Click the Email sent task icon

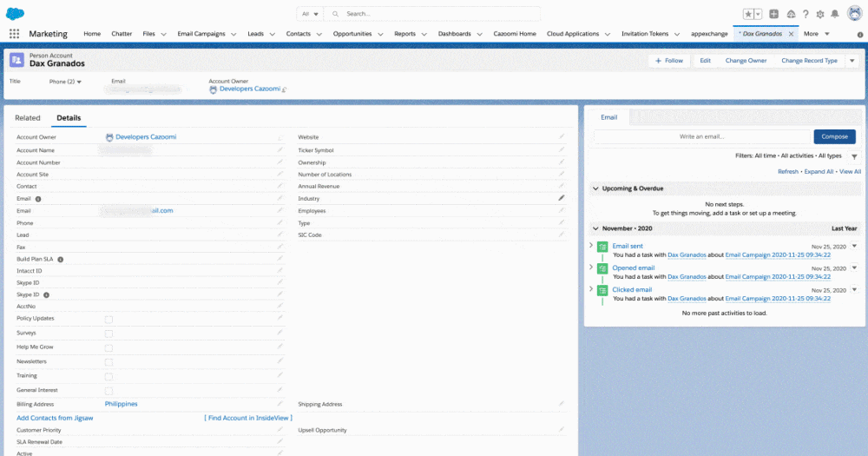click(602, 248)
